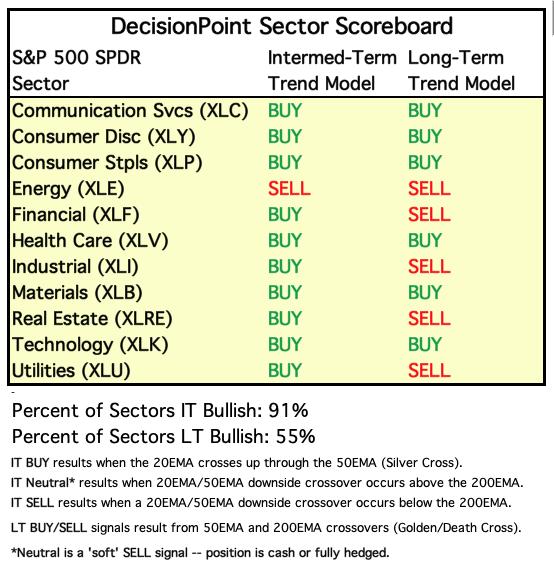This screenshot has width=554, height=564.
Task: Select Technology (XLK) sector label
Action: pos(90,345)
